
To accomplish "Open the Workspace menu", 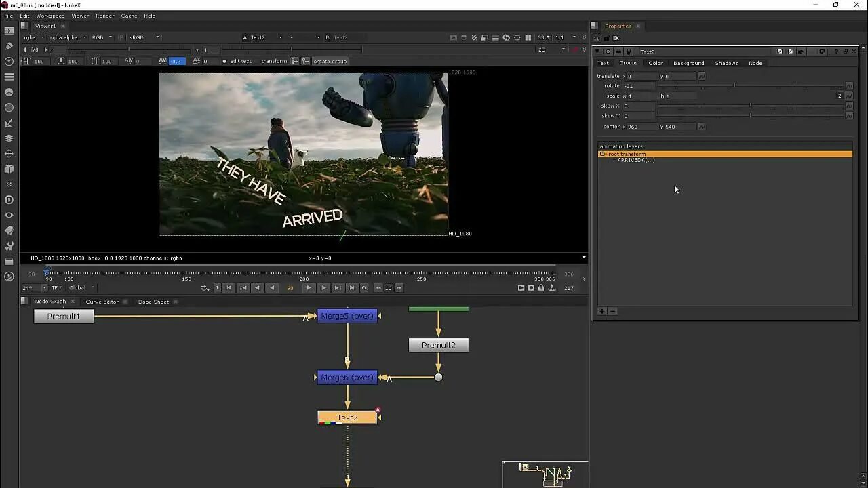I will coord(50,16).
